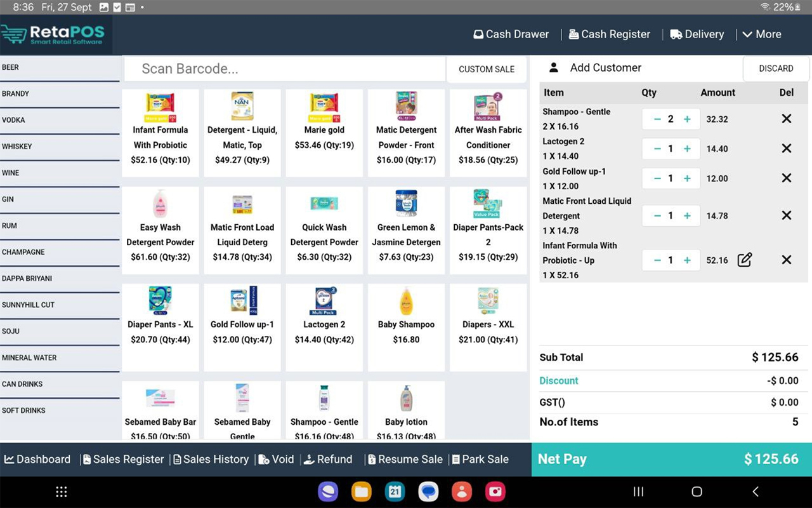
Task: Add Diaper Pants-Pack 2 product
Action: tap(488, 231)
